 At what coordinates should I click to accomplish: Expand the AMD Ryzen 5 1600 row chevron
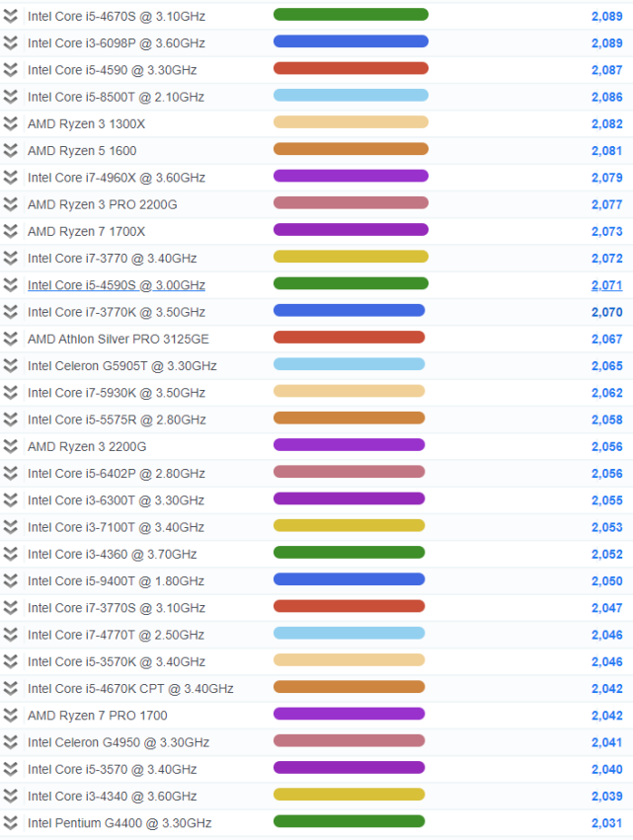10,151
